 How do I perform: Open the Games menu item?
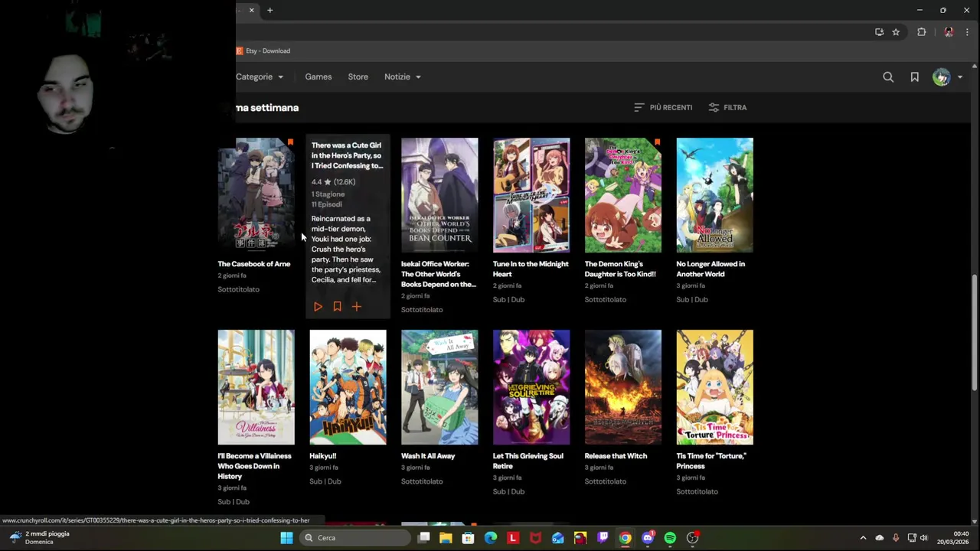coord(318,77)
